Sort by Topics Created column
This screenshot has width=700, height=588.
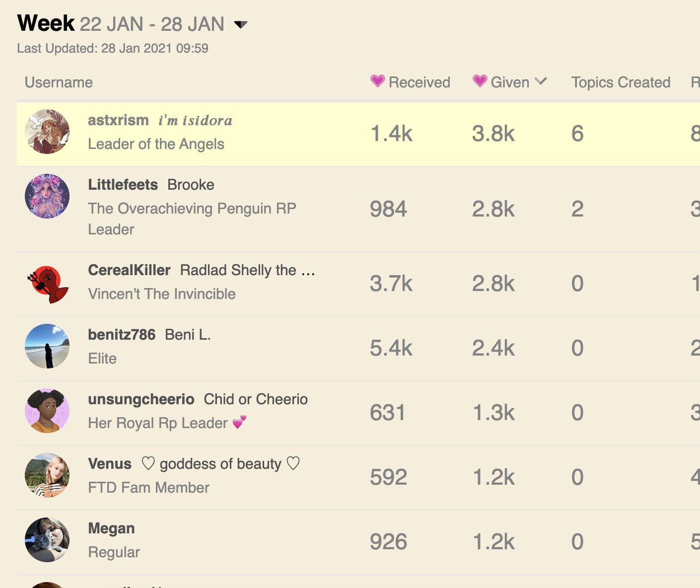[621, 82]
